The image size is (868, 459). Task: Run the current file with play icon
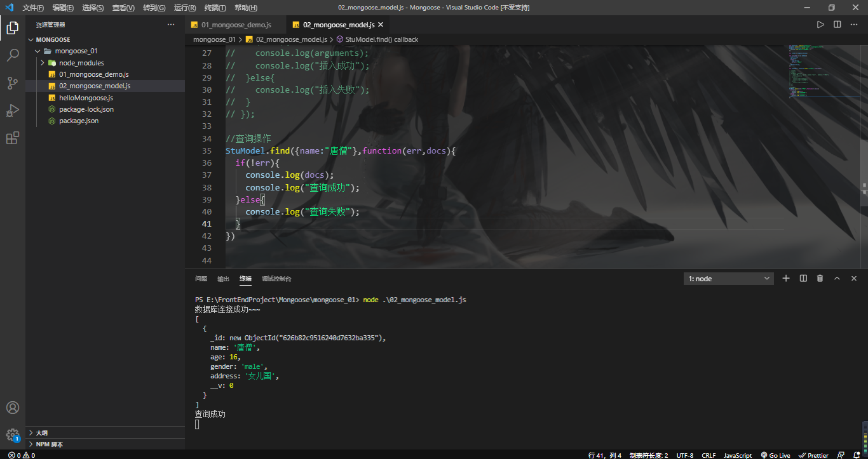820,25
